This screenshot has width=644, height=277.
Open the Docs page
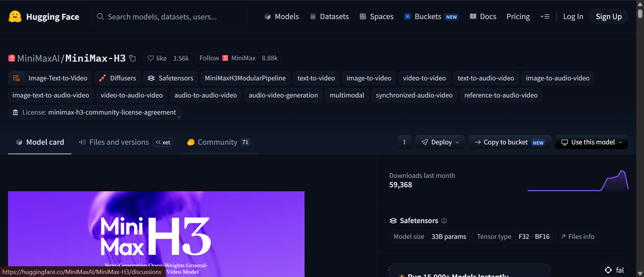point(483,16)
